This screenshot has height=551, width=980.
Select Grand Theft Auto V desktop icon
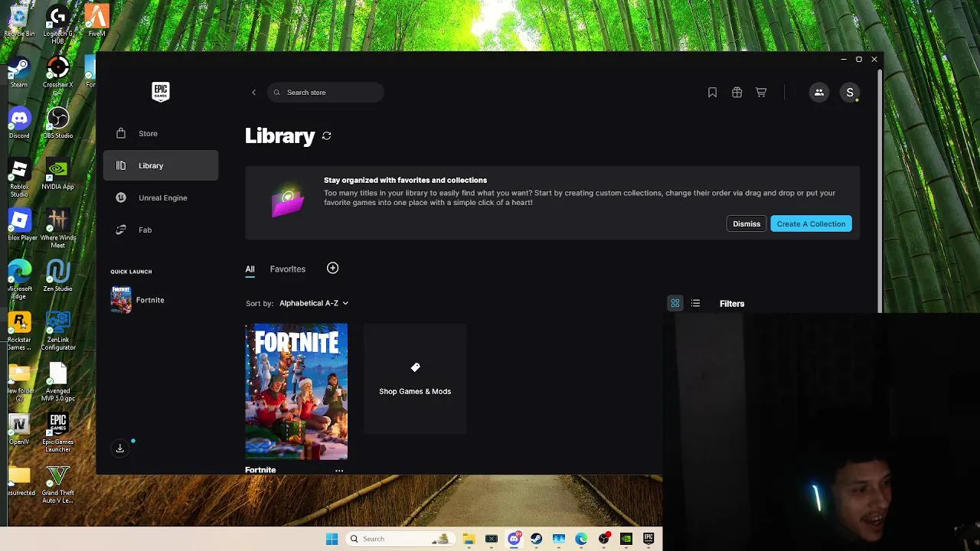[58, 485]
